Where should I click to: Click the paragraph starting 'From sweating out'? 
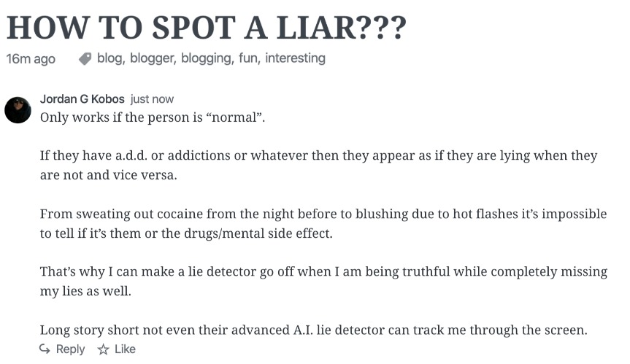coord(323,223)
